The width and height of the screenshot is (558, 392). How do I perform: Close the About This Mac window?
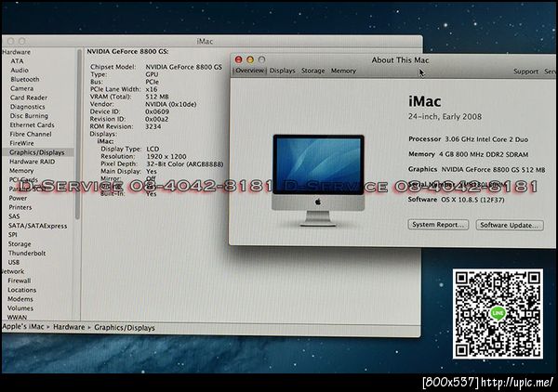[239, 59]
